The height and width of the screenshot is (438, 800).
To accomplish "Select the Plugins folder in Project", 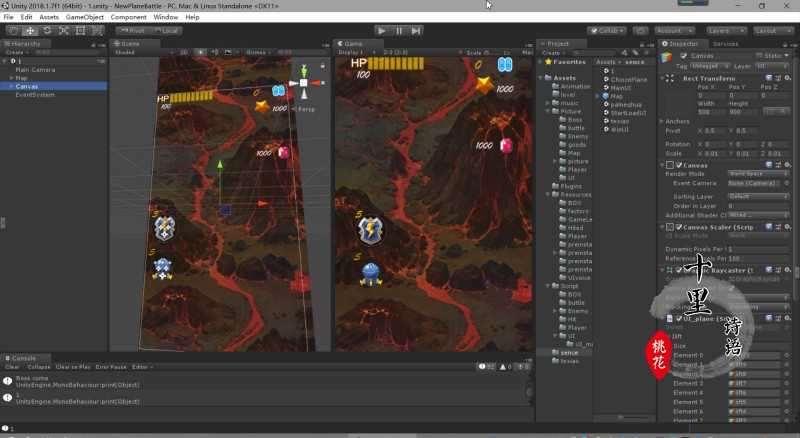I will click(570, 186).
